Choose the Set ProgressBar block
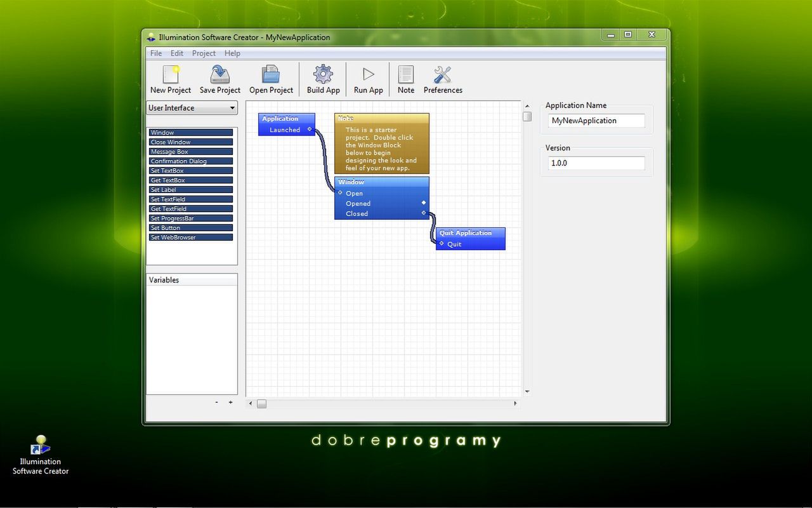Screen dimensions: 812x508 click(x=191, y=218)
